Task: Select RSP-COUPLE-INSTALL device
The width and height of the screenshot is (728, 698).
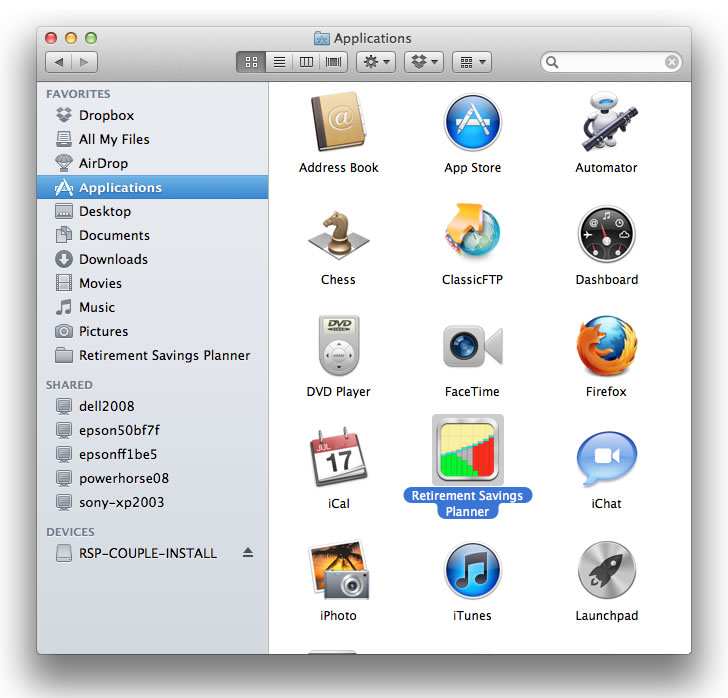Action: coord(152,553)
